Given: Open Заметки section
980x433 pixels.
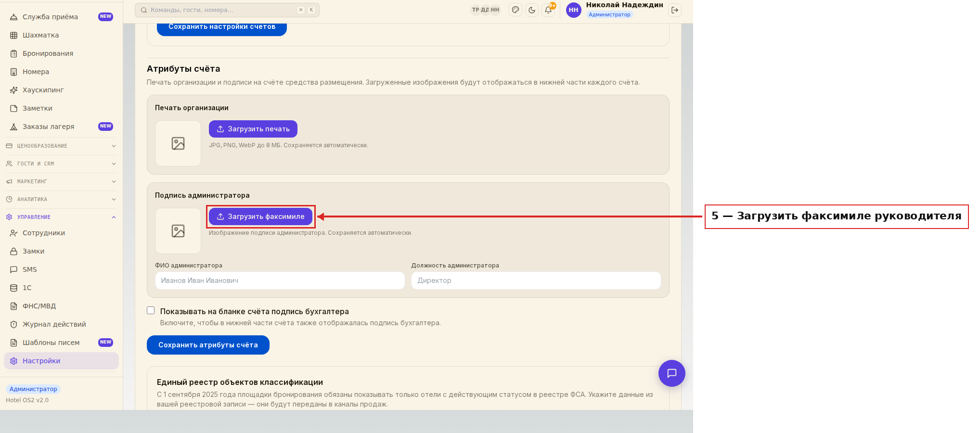Looking at the screenshot, I should click(x=61, y=108).
